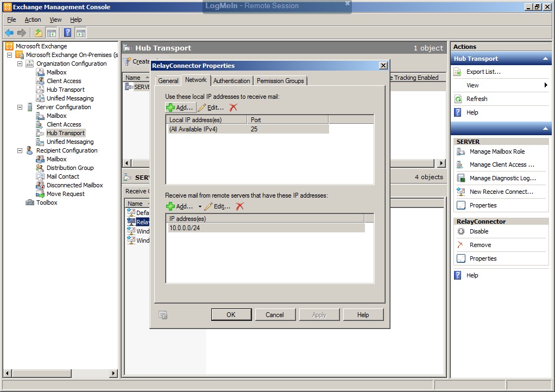This screenshot has height=392, width=555.
Task: Click the Local IP address(es) column header
Action: [x=207, y=119]
